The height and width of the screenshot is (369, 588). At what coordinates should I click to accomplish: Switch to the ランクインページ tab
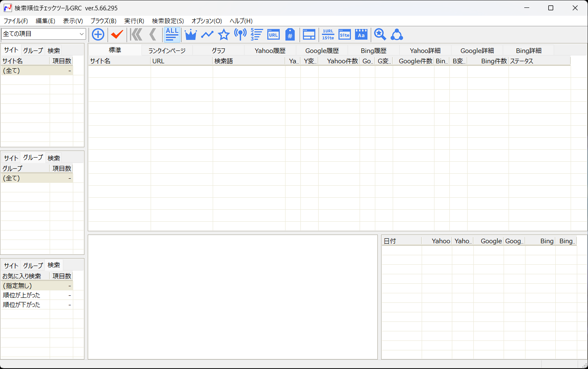pos(167,50)
